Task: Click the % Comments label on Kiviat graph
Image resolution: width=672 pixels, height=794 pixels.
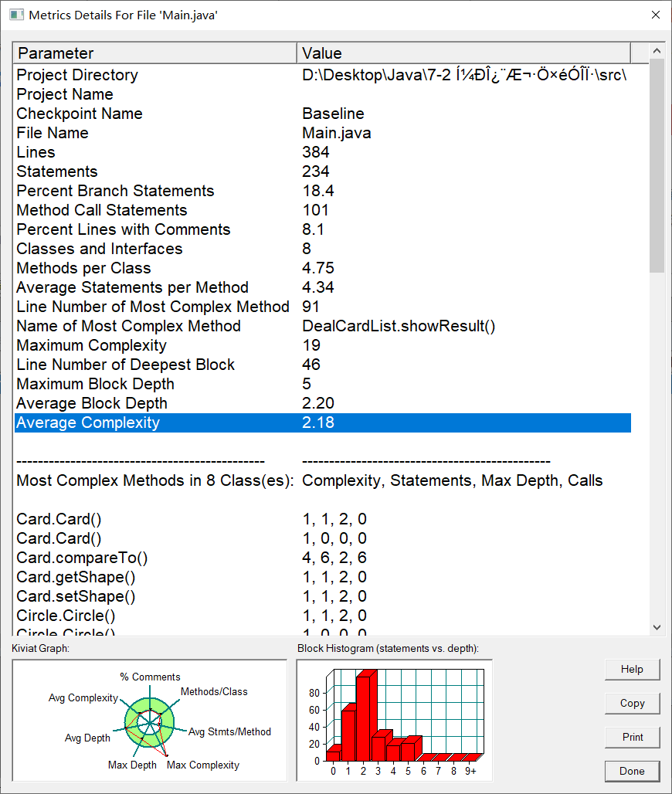Action: click(x=150, y=677)
